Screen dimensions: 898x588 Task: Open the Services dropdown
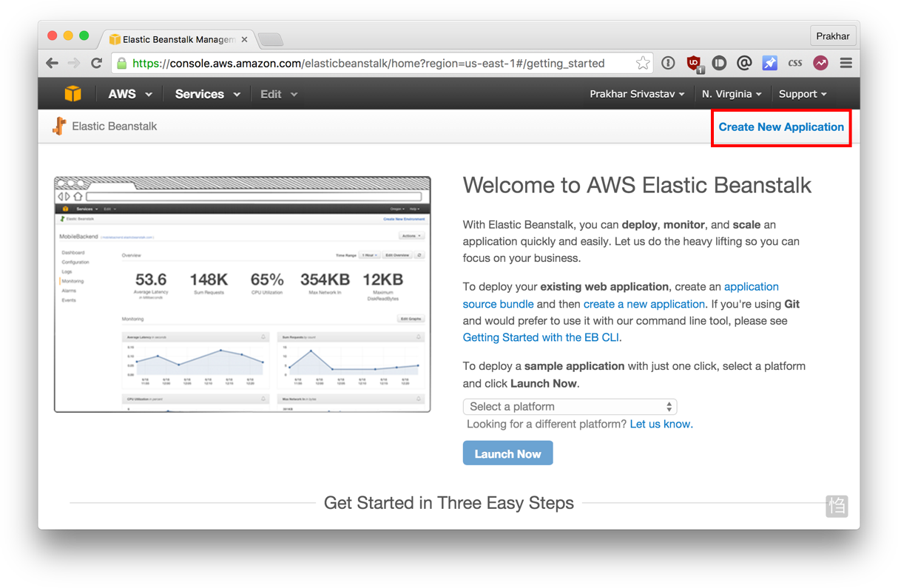point(208,94)
